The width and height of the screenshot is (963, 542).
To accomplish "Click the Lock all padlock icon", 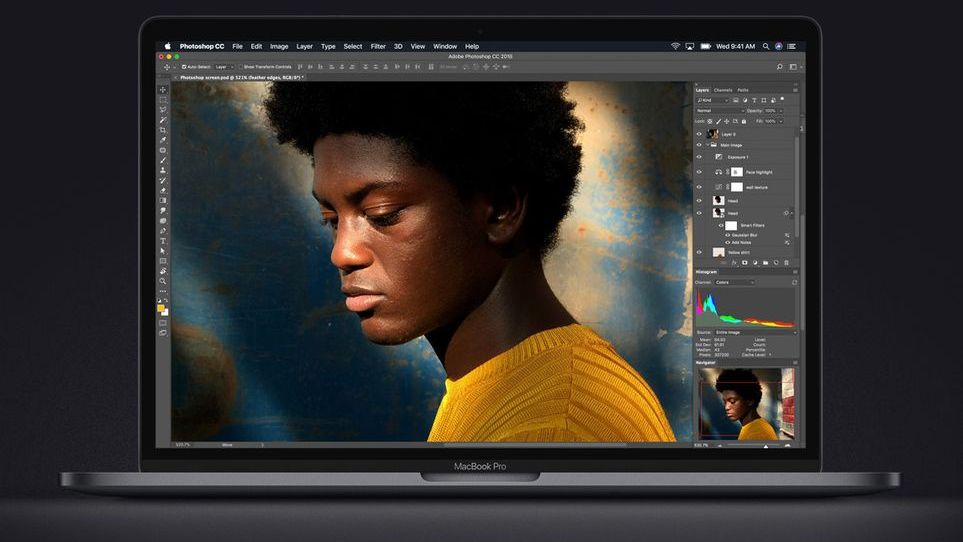I will (744, 122).
